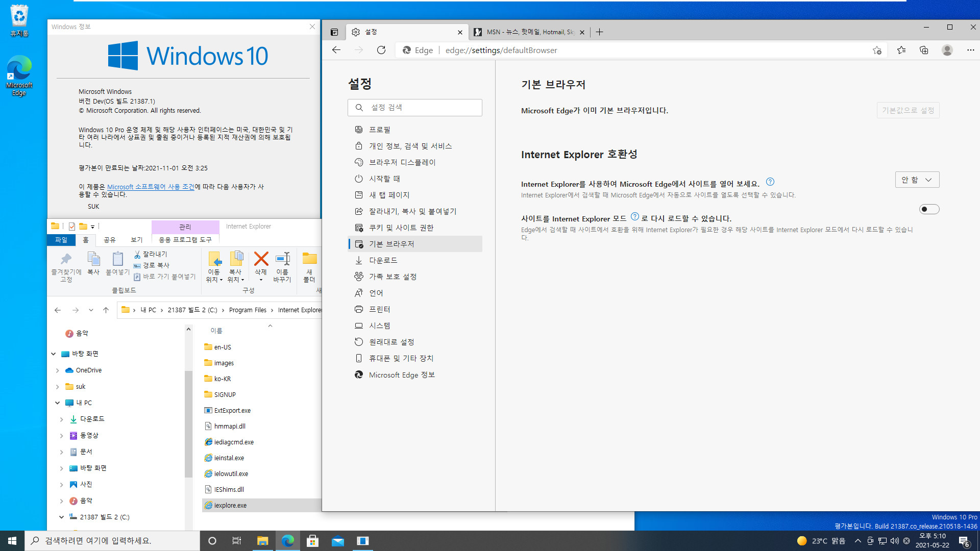Add this page to favorites star icon
Viewport: 980px width, 551px height.
pyautogui.click(x=877, y=50)
